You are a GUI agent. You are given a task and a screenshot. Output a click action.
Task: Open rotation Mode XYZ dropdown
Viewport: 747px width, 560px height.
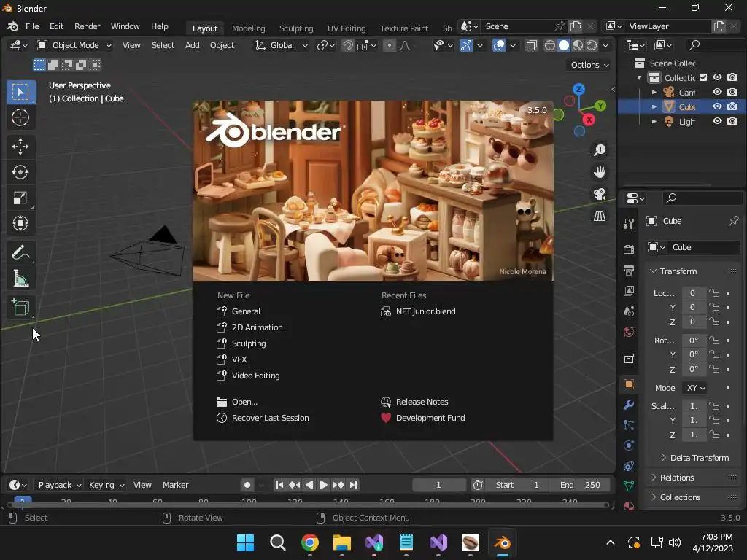pos(695,388)
